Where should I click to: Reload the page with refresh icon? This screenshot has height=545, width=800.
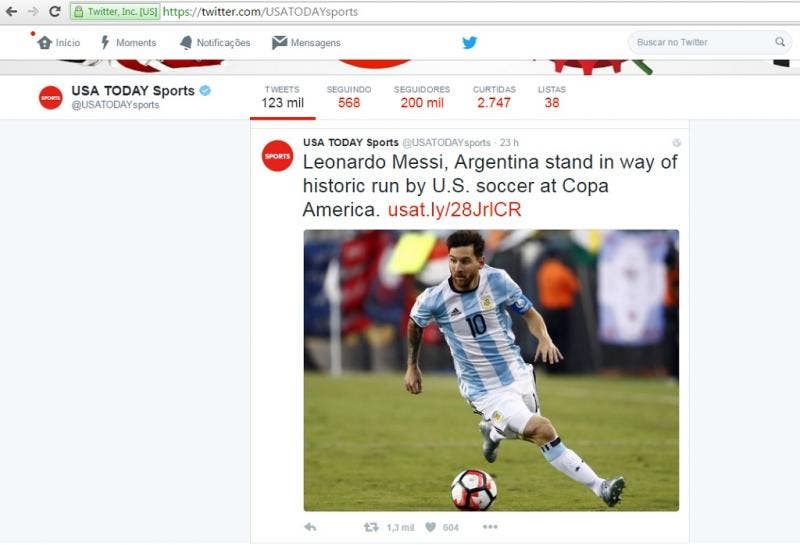click(x=55, y=11)
